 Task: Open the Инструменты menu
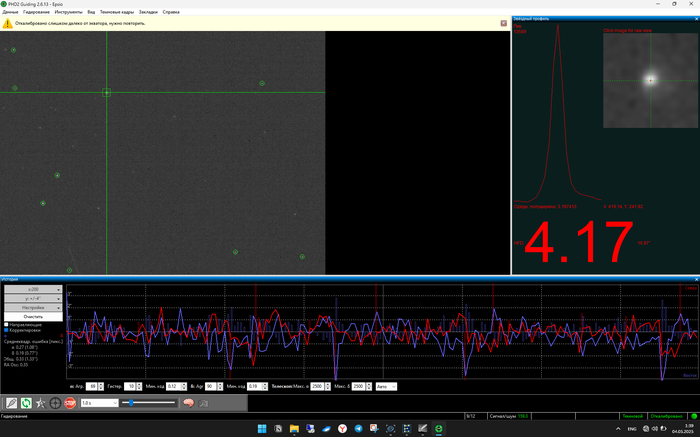tap(69, 12)
